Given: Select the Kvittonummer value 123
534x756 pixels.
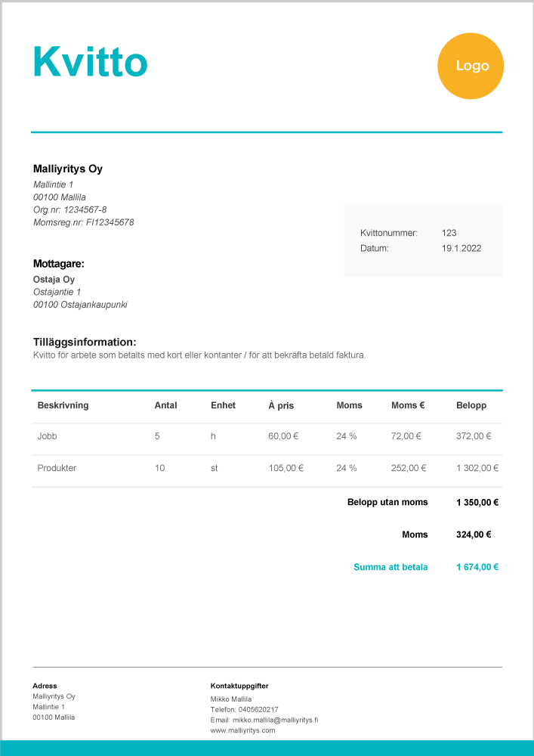Looking at the screenshot, I should tap(449, 233).
